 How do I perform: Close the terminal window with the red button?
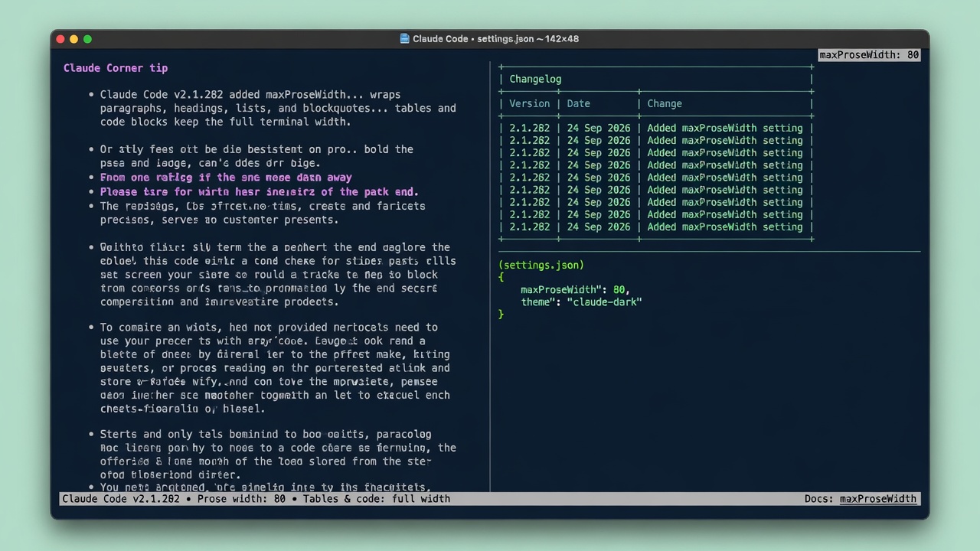coord(60,39)
